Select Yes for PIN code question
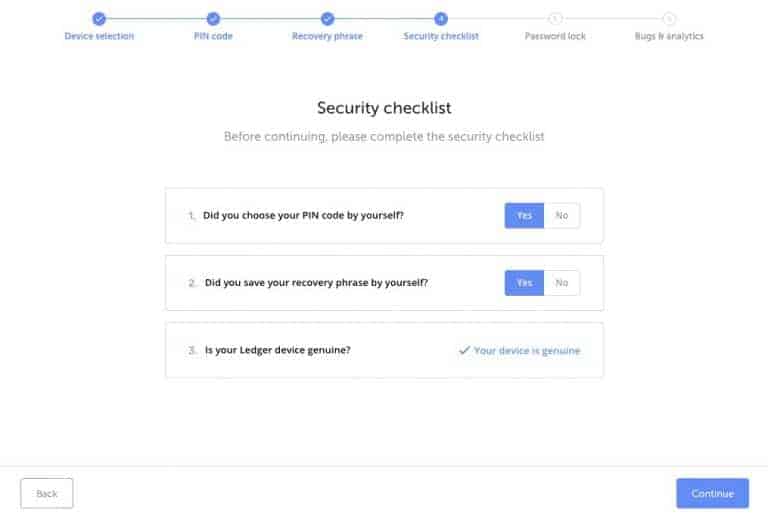 pyautogui.click(x=524, y=215)
